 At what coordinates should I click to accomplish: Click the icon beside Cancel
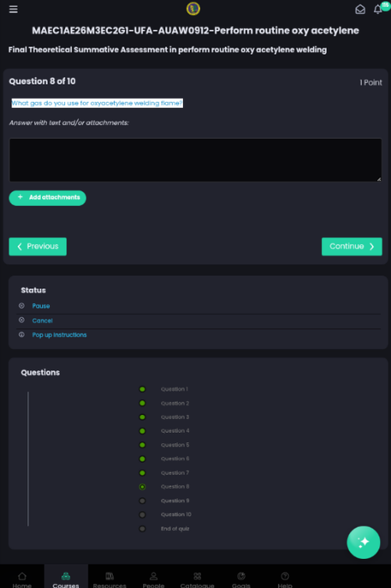pyautogui.click(x=22, y=320)
